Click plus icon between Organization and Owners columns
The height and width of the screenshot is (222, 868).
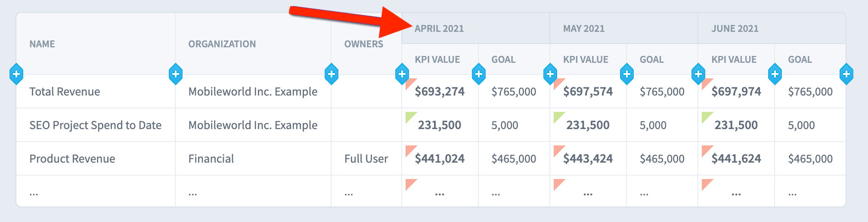point(332,74)
